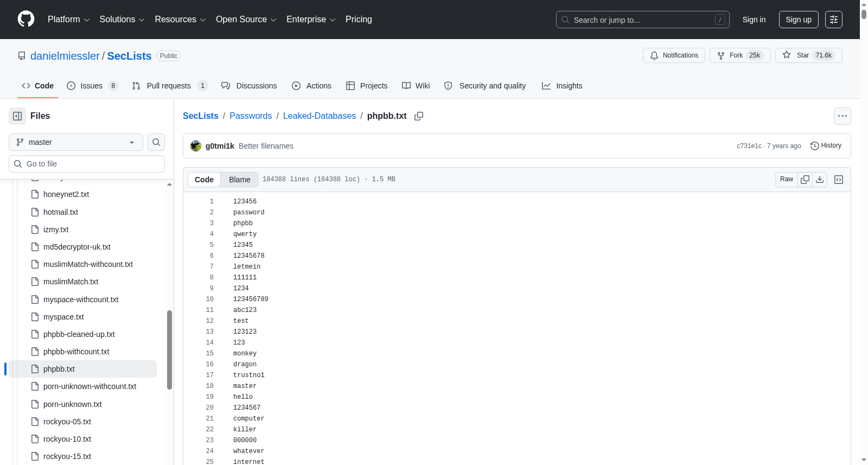Open the Issues tab
The image size is (868, 465).
click(92, 86)
